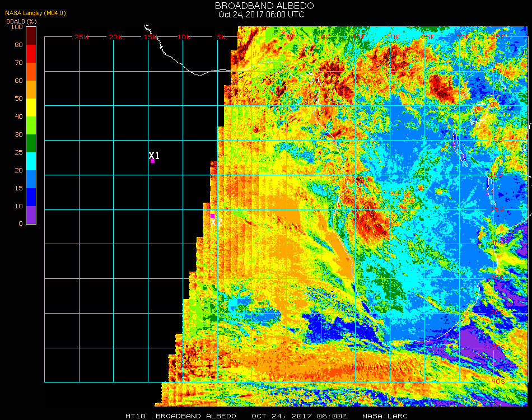This screenshot has height=420, width=532.
Task: Click the legend value '0' at scale bottom
Action: coord(21,223)
